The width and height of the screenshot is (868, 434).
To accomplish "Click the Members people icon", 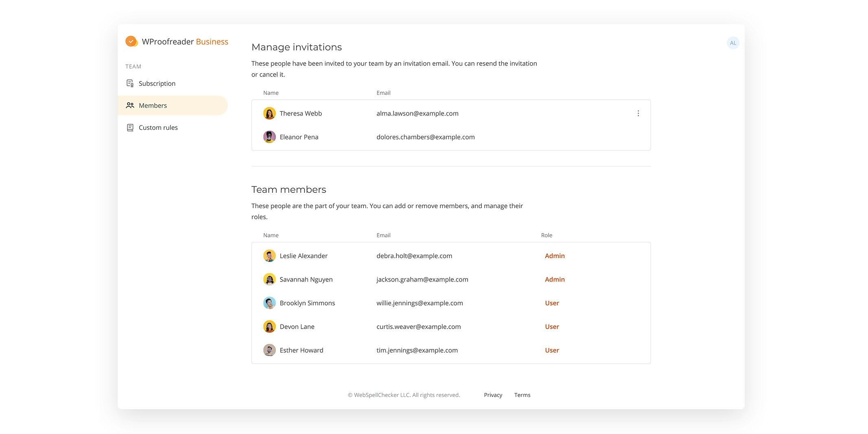I will pos(130,105).
